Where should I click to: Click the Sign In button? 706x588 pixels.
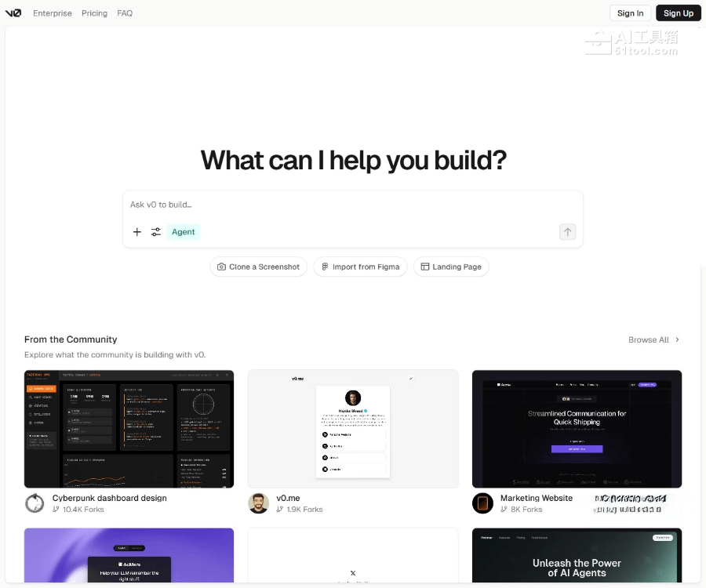pyautogui.click(x=630, y=13)
